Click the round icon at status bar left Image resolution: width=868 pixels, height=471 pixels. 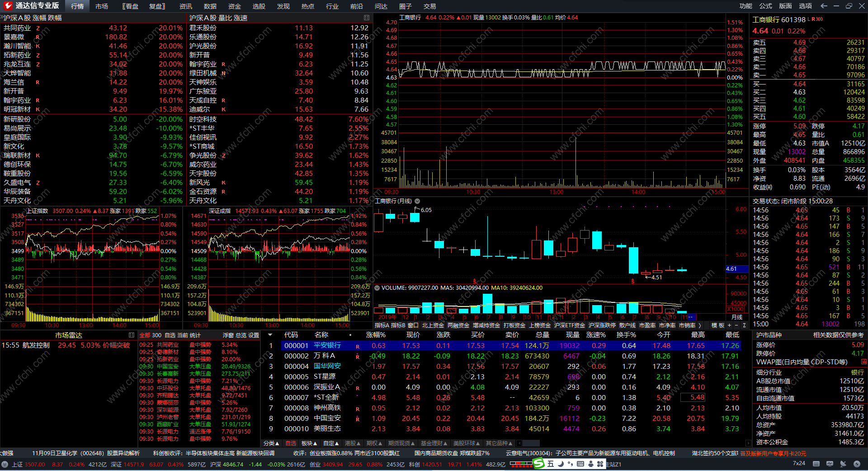point(5,464)
